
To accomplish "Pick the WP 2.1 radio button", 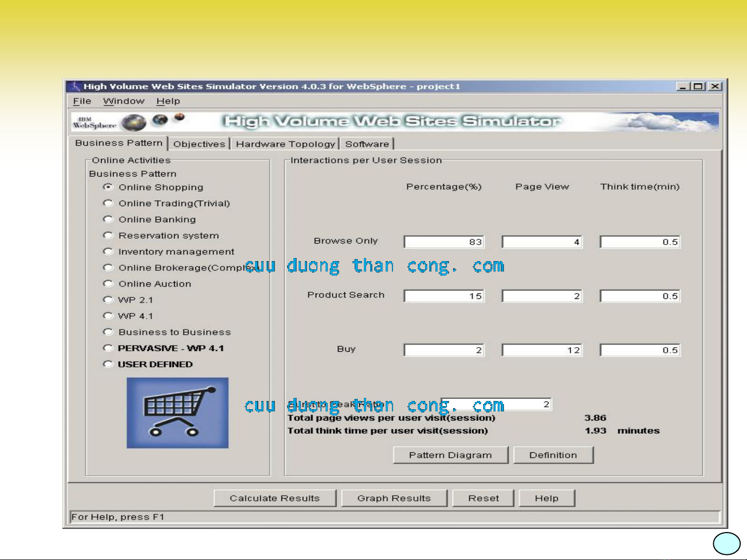I will click(108, 299).
